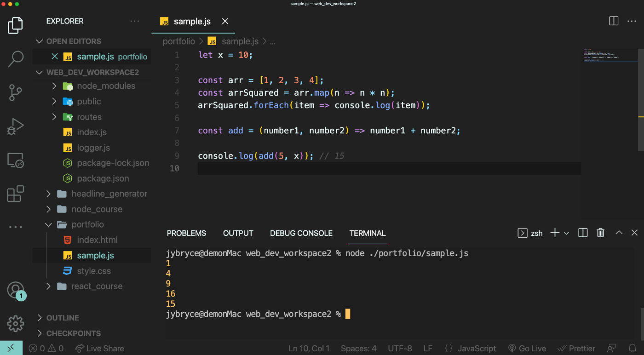Open the Source Control view
644x355 pixels.
[x=15, y=92]
